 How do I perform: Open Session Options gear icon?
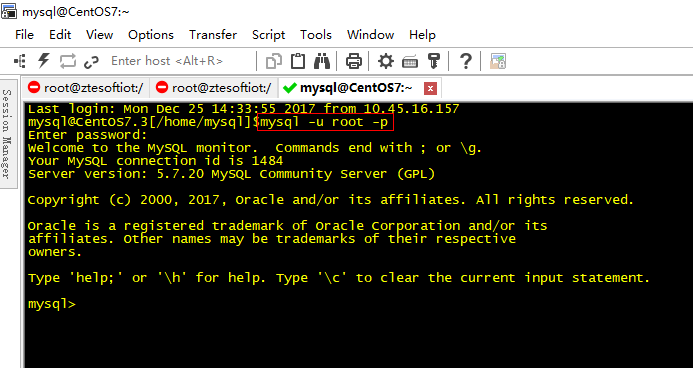(385, 61)
